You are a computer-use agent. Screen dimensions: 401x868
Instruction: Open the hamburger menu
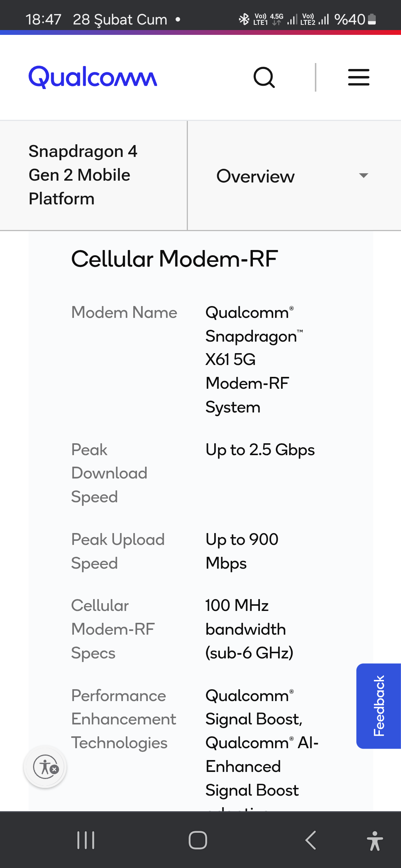pos(359,77)
